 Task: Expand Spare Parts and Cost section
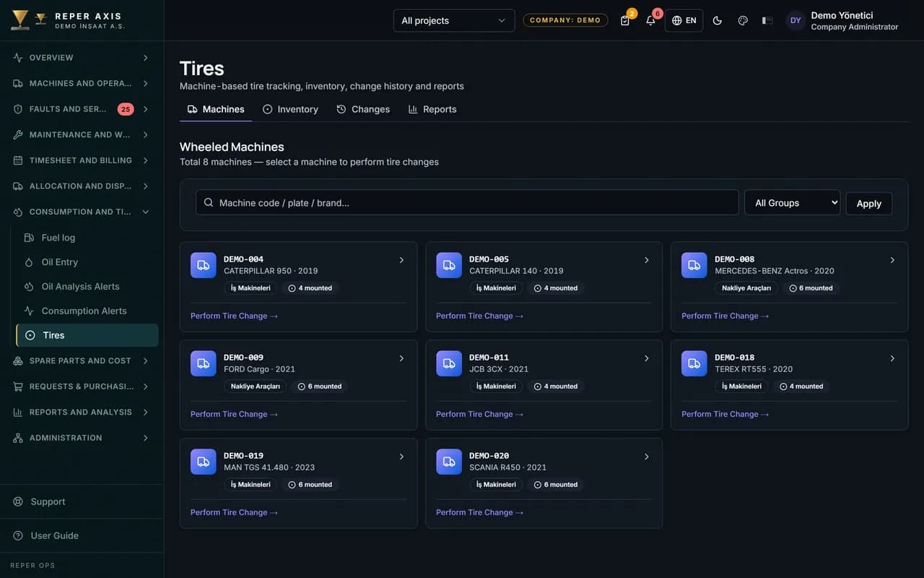[82, 361]
